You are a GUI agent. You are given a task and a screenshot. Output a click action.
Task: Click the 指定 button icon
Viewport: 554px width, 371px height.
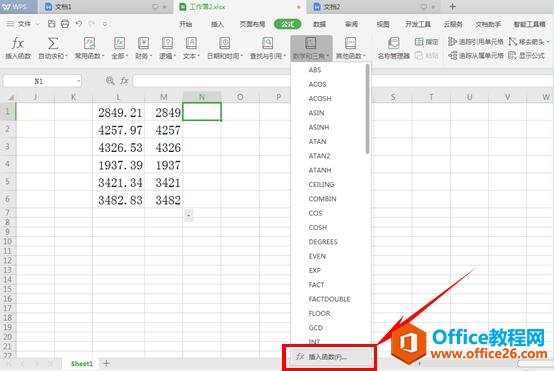pyautogui.click(x=419, y=42)
